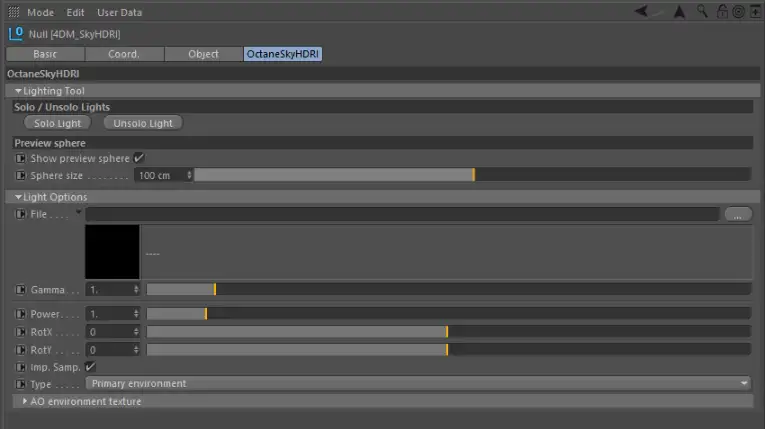Screen dimensions: 765x429
Task: Click keyframe icon beside Sphere size
Action: tap(20, 175)
